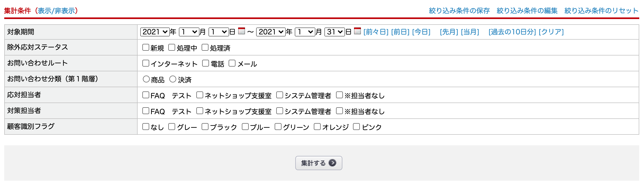
Task: Expand the end day dropdown showing 31
Action: click(334, 32)
